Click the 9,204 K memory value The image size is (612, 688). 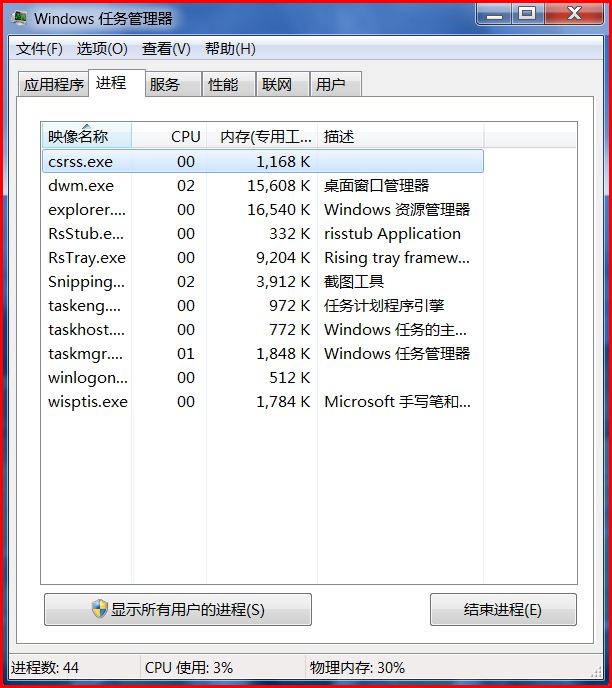pos(283,258)
